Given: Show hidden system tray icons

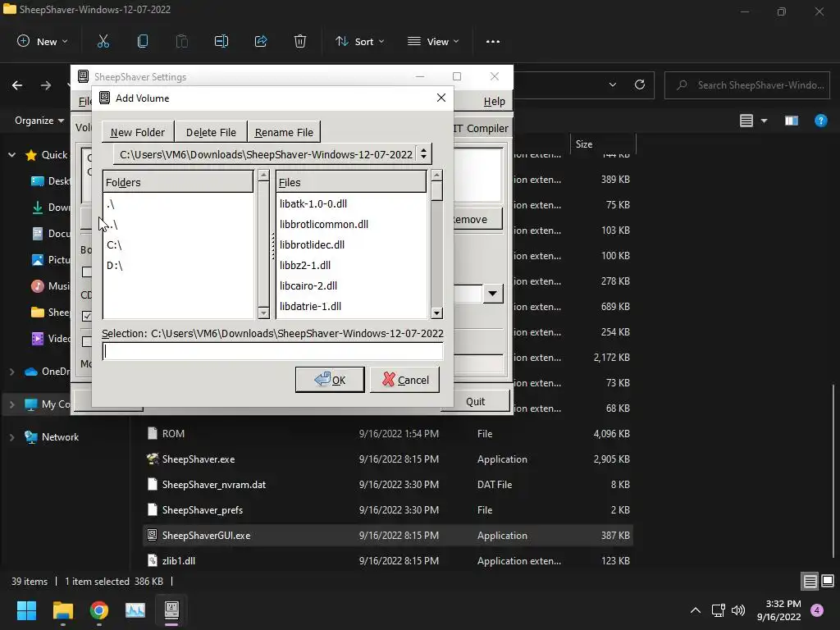Looking at the screenshot, I should point(696,610).
